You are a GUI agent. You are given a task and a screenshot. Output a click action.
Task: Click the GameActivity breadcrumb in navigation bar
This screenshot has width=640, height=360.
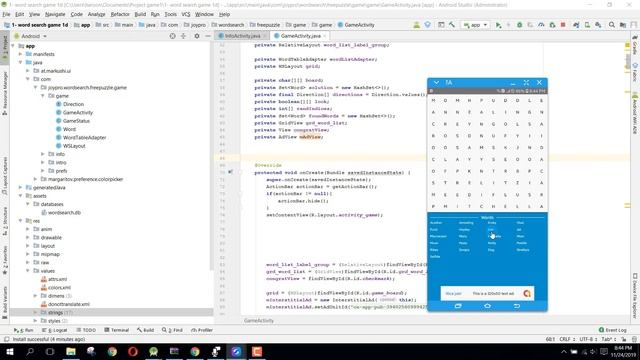pos(356,25)
